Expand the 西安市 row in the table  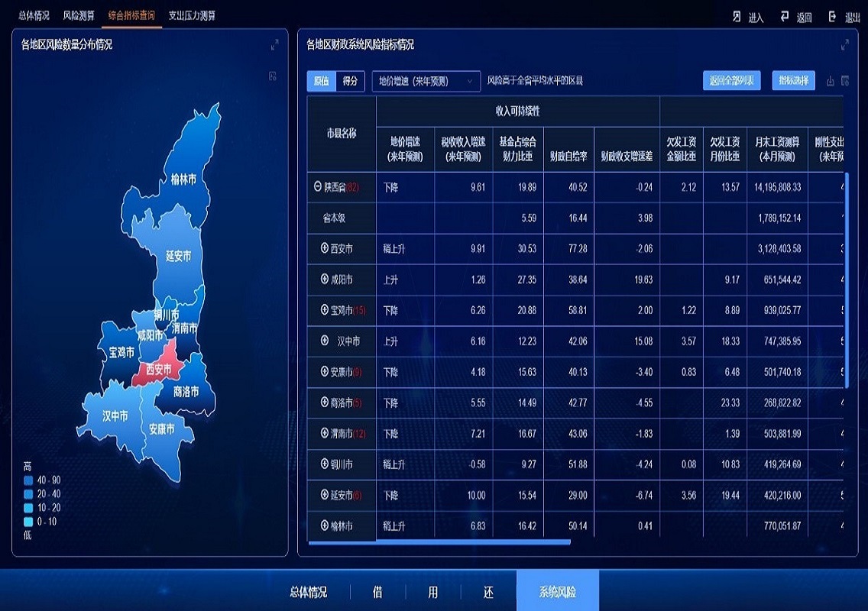coord(324,249)
